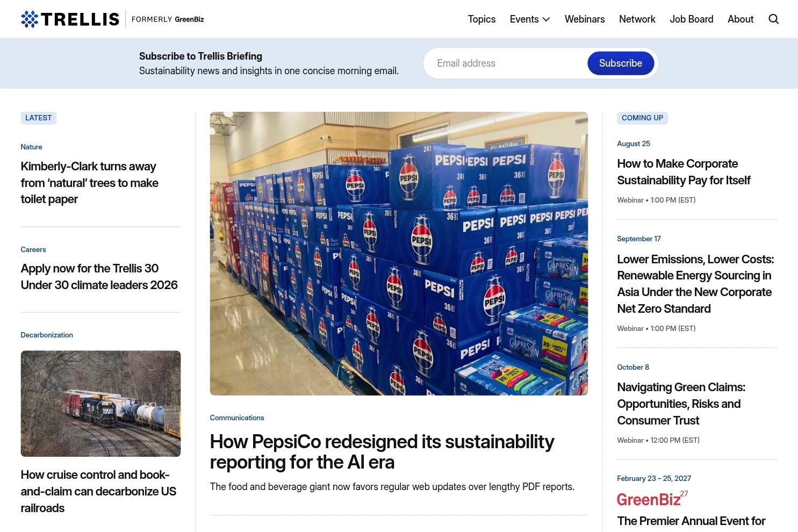Click the February 23 – 25, 2027 date
This screenshot has width=798, height=532.
tap(654, 478)
